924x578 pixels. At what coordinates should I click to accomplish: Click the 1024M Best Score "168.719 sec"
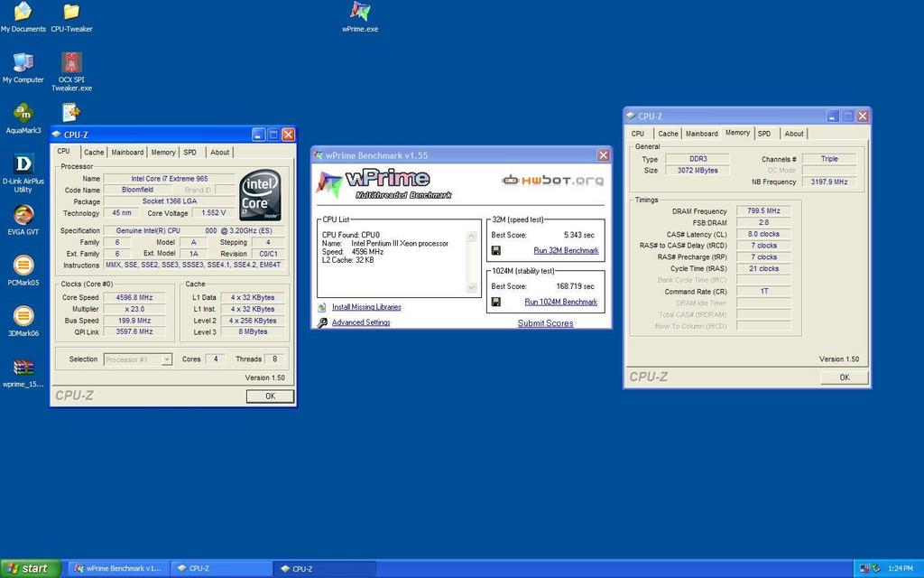pyautogui.click(x=575, y=286)
